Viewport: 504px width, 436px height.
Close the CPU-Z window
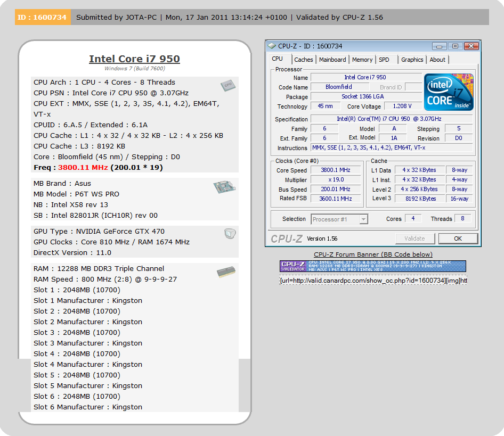[471, 46]
